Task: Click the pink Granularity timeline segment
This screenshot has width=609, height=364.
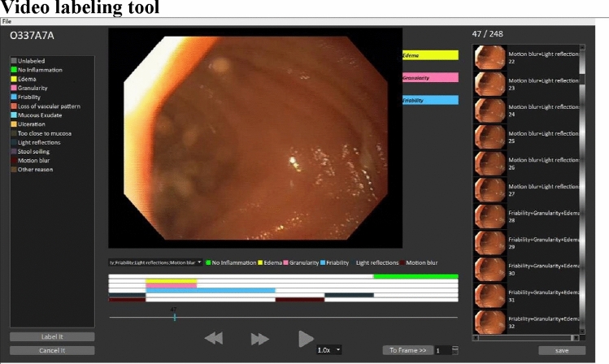Action: pos(172,286)
